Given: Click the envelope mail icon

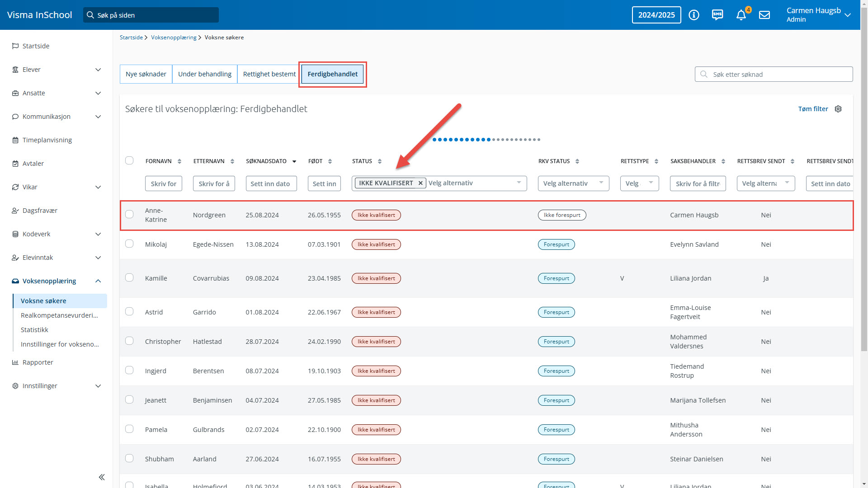Looking at the screenshot, I should (764, 15).
